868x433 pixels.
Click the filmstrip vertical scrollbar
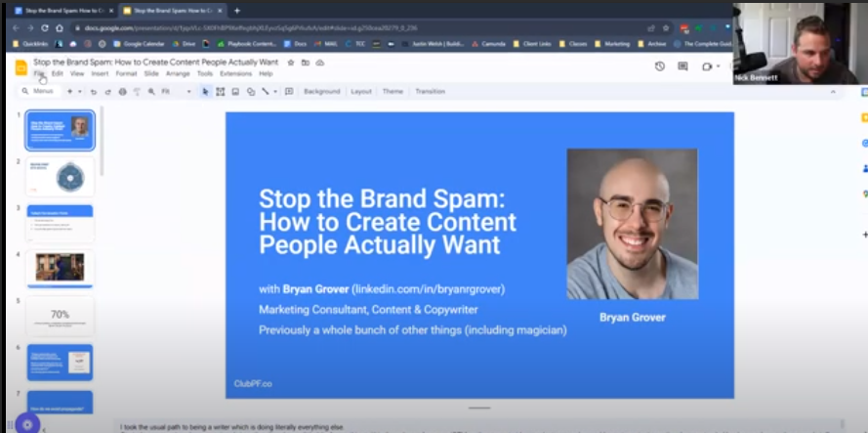[102, 142]
